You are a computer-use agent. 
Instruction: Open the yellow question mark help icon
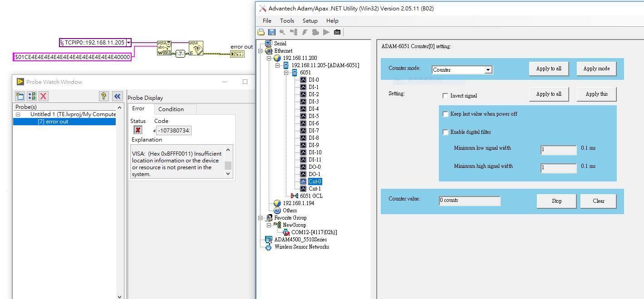pyautogui.click(x=104, y=96)
